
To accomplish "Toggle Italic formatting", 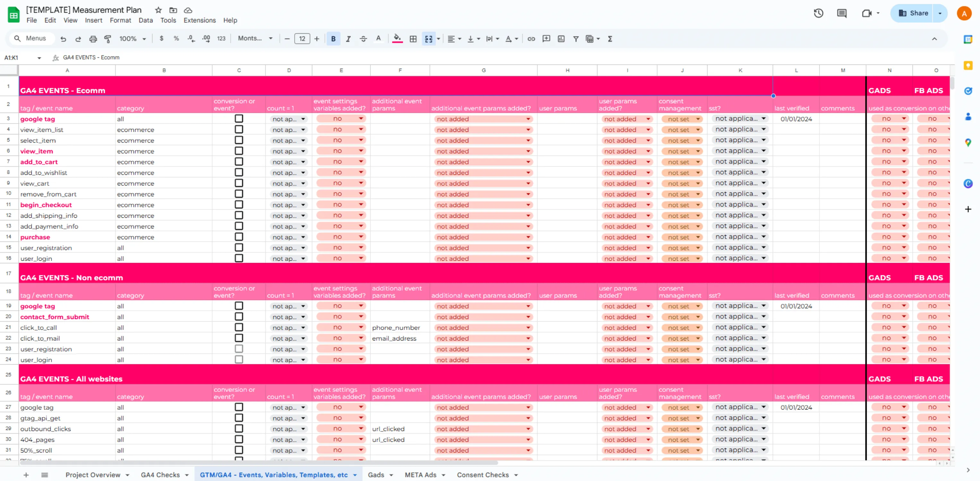I will coord(348,39).
